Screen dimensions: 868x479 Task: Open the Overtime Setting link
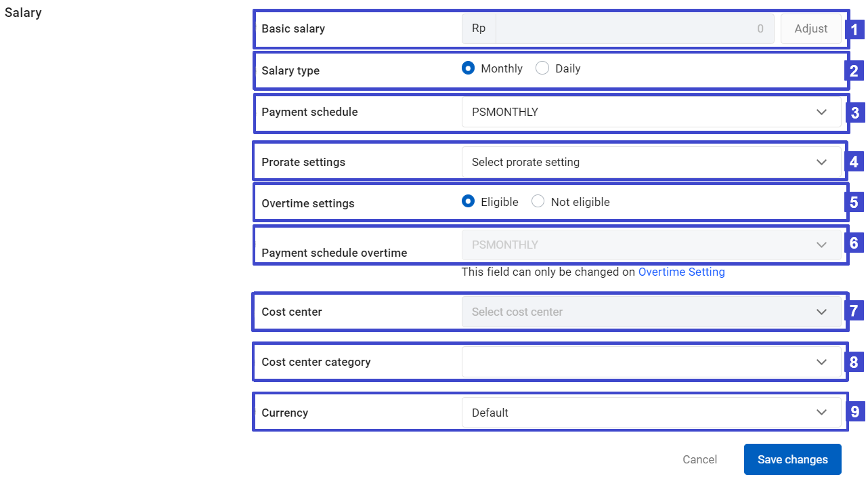682,272
